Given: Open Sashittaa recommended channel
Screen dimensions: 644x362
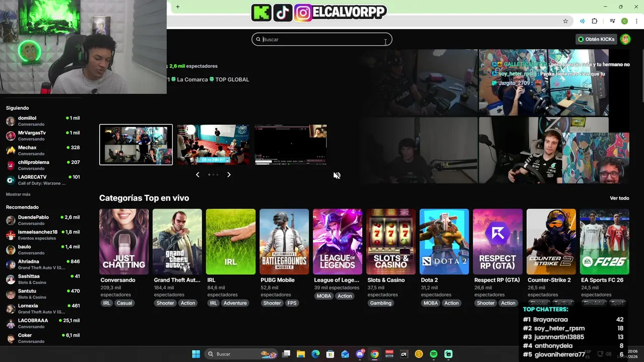Looking at the screenshot, I should [x=43, y=279].
